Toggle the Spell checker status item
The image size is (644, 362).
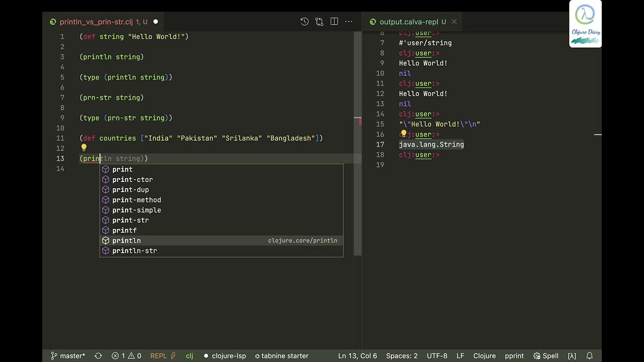(x=546, y=355)
